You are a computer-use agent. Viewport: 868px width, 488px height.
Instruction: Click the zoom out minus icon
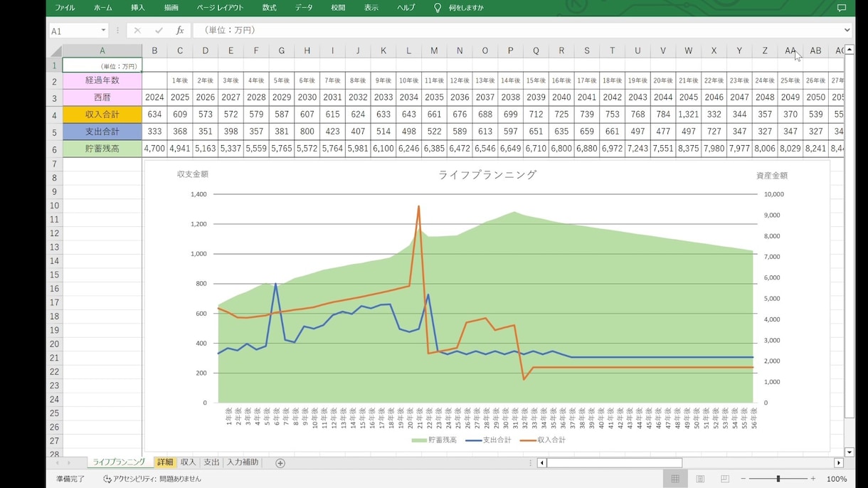click(x=743, y=479)
